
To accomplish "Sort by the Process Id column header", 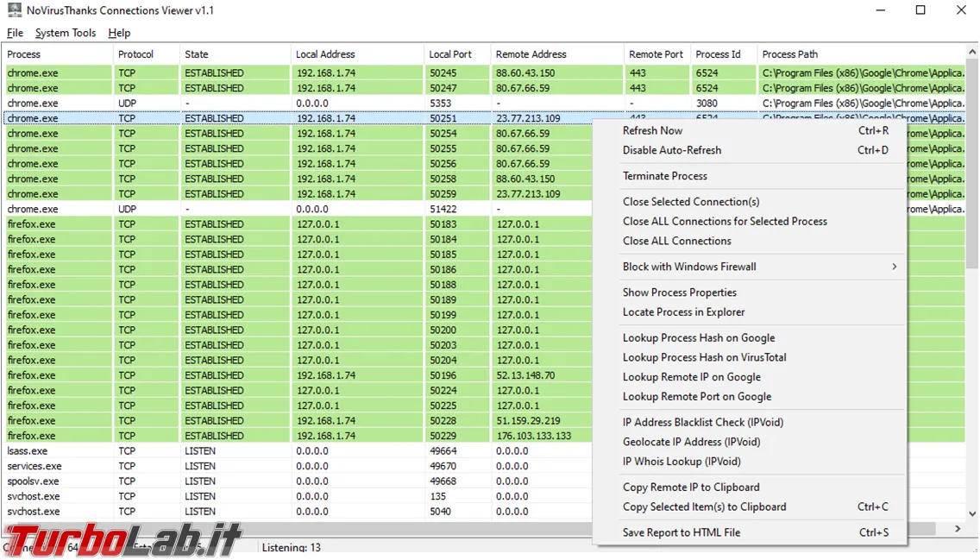I will coord(724,54).
